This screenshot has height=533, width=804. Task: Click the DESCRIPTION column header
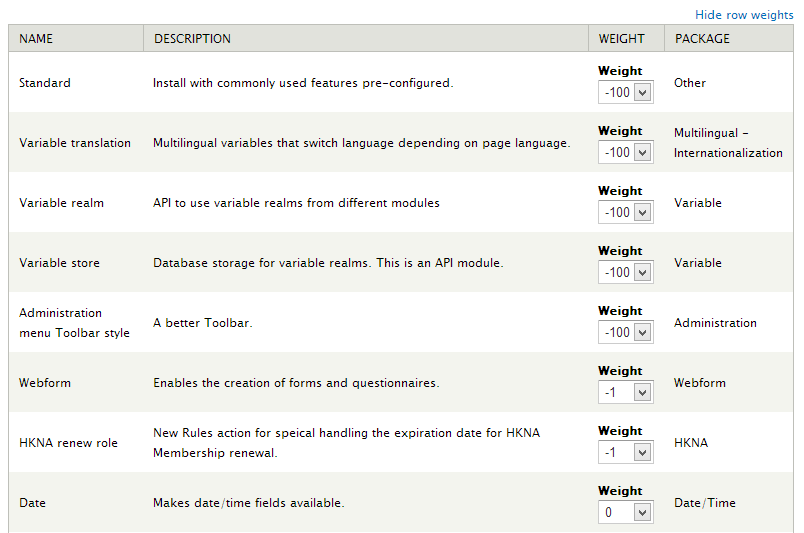pos(192,39)
